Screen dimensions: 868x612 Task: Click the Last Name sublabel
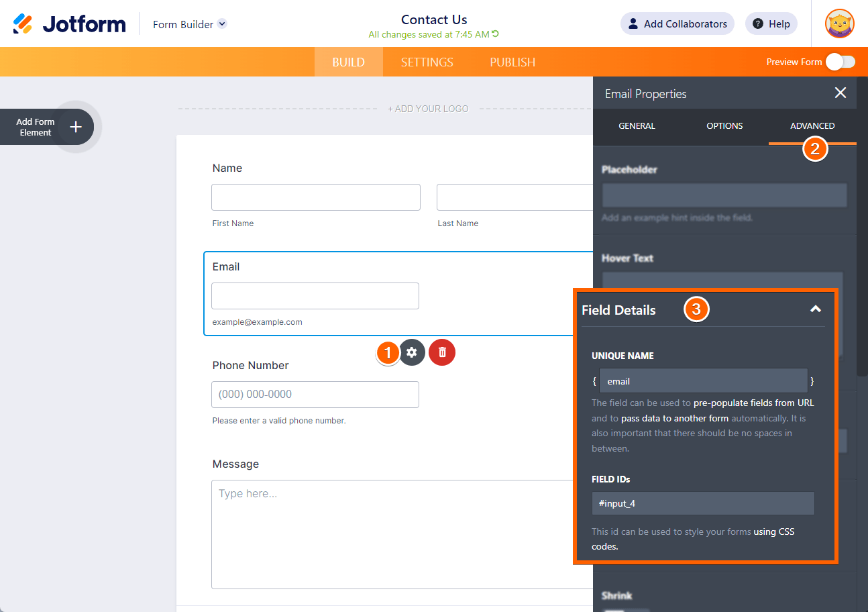coord(458,223)
